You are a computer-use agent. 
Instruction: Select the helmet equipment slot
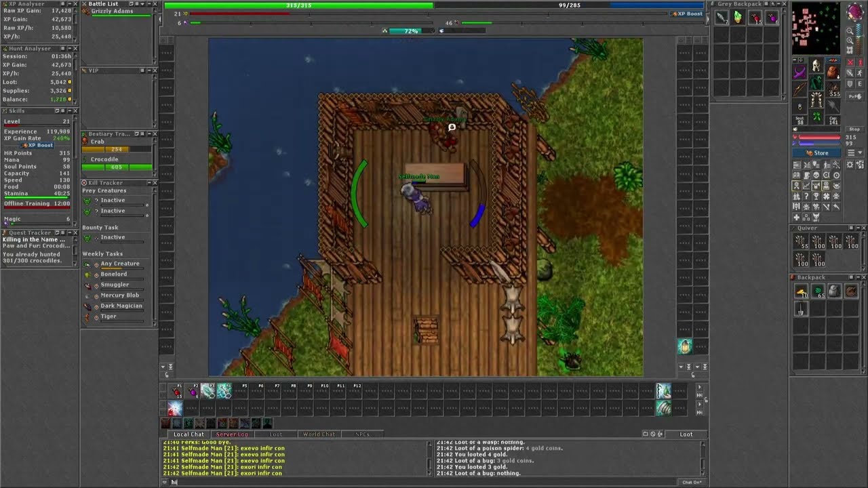point(816,66)
